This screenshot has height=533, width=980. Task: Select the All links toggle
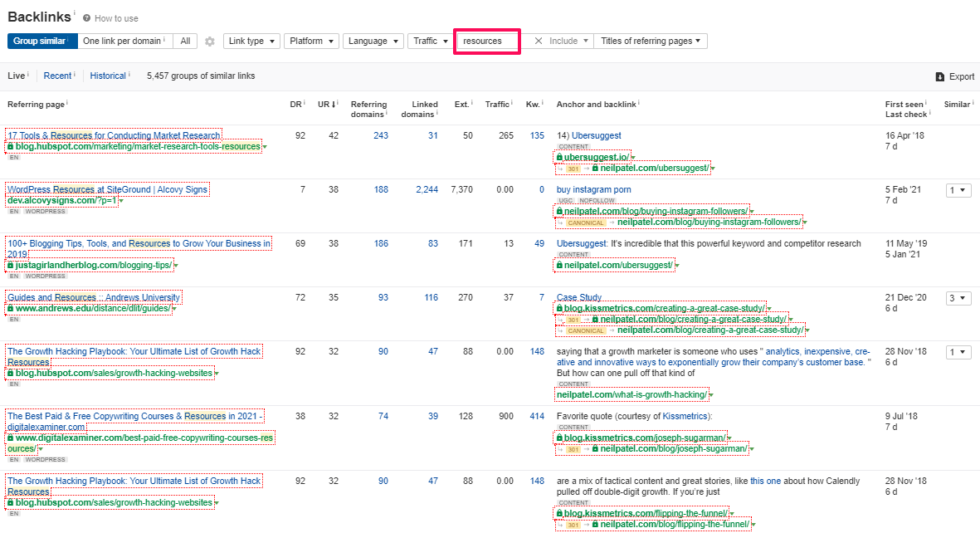point(186,41)
